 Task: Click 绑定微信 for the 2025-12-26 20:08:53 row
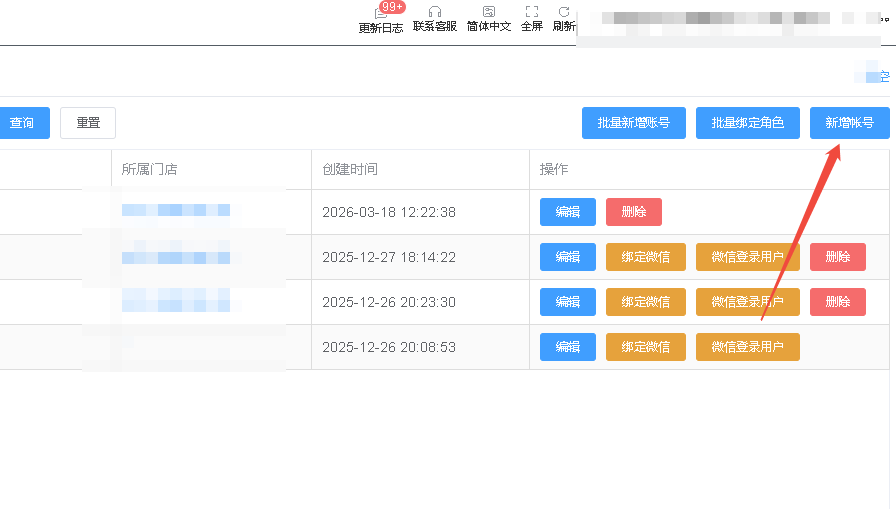click(645, 347)
